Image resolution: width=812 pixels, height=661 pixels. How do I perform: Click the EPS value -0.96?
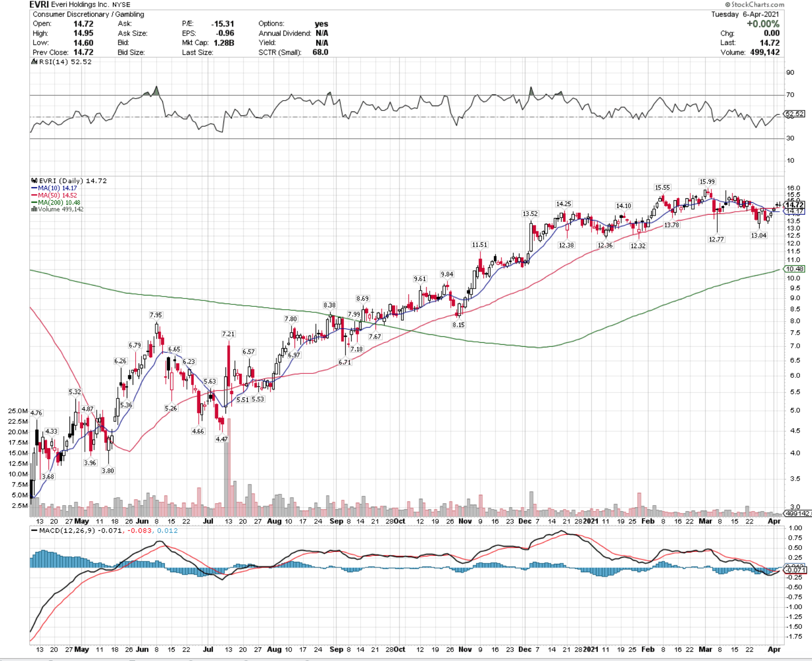pyautogui.click(x=225, y=33)
